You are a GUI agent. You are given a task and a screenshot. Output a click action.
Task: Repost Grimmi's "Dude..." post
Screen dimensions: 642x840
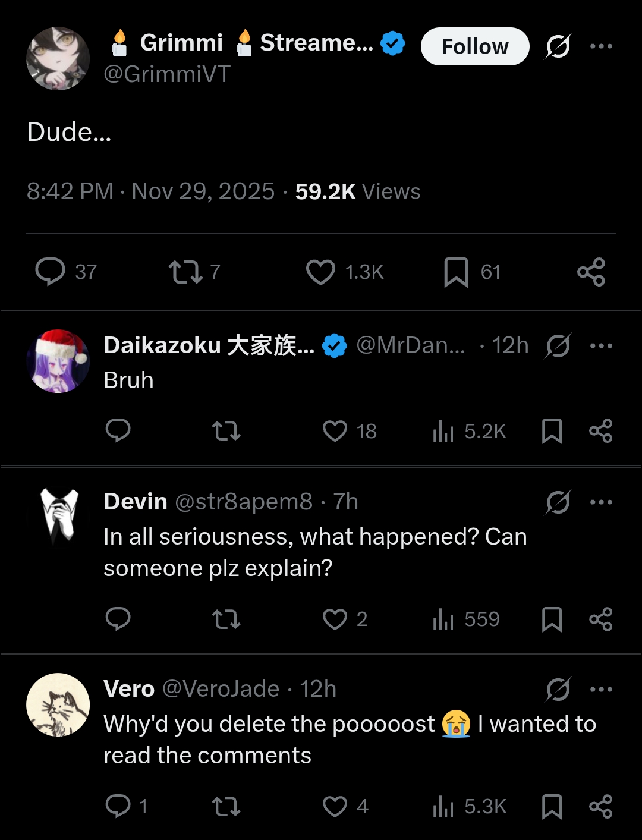coord(185,272)
